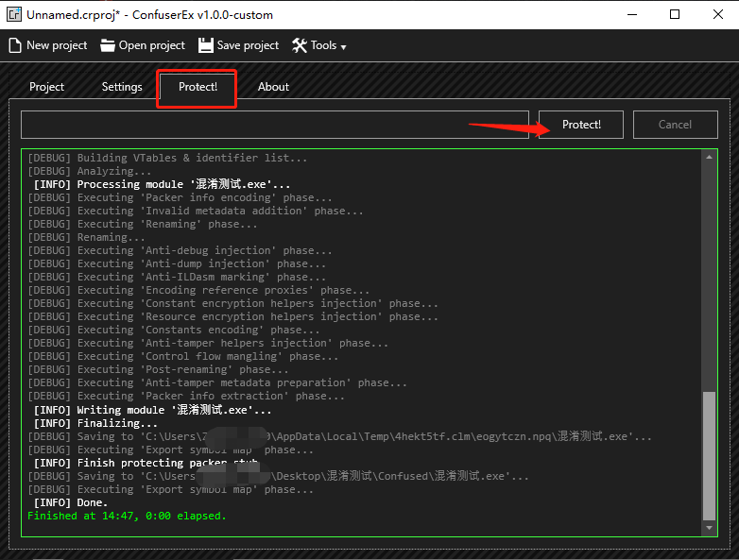Click the 'Constant encryption helpers injection' line
Image resolution: width=739 pixels, height=560 pixels.
click(x=232, y=303)
